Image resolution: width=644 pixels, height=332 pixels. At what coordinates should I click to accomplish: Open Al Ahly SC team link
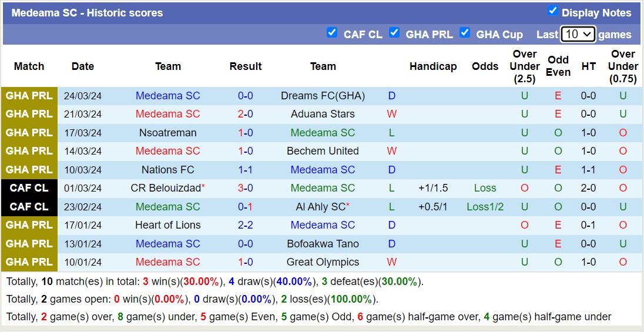(320, 207)
